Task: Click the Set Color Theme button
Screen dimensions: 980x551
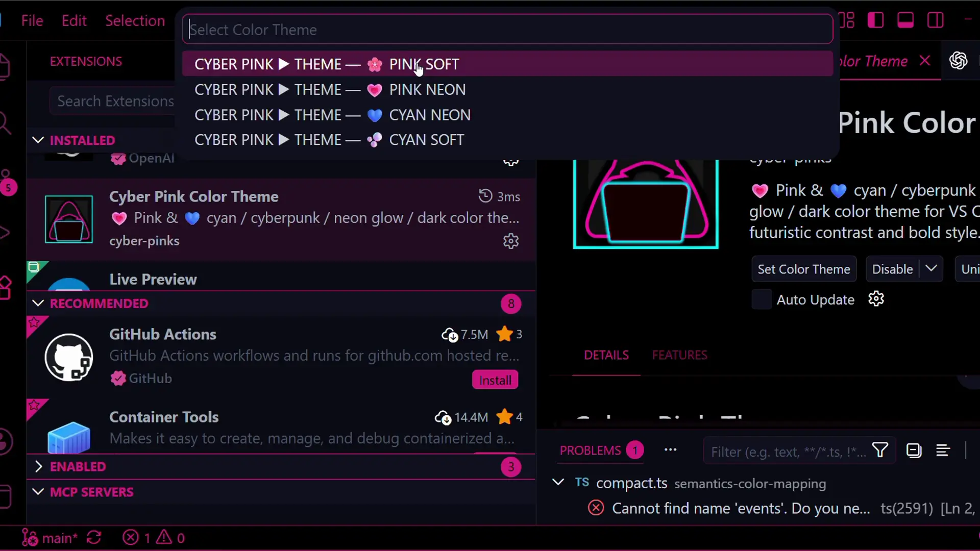Action: (804, 269)
